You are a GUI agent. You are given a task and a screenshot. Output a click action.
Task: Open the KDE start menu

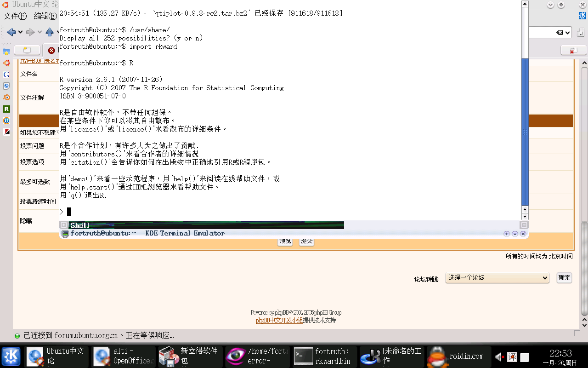[11, 356]
